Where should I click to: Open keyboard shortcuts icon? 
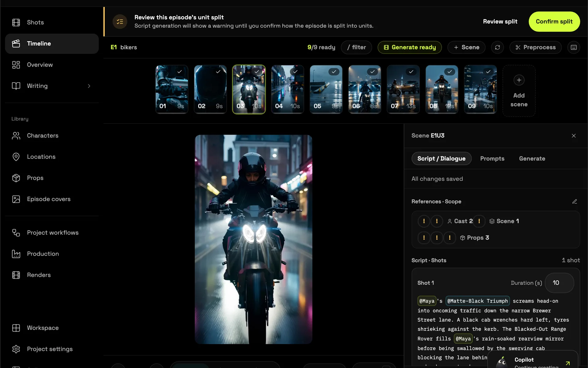[x=574, y=47]
